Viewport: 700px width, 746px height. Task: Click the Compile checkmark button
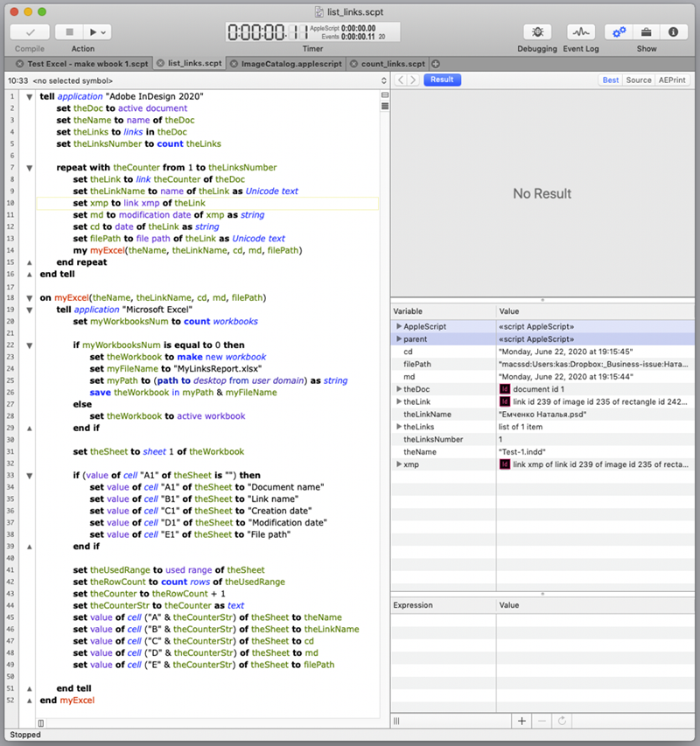pyautogui.click(x=30, y=32)
